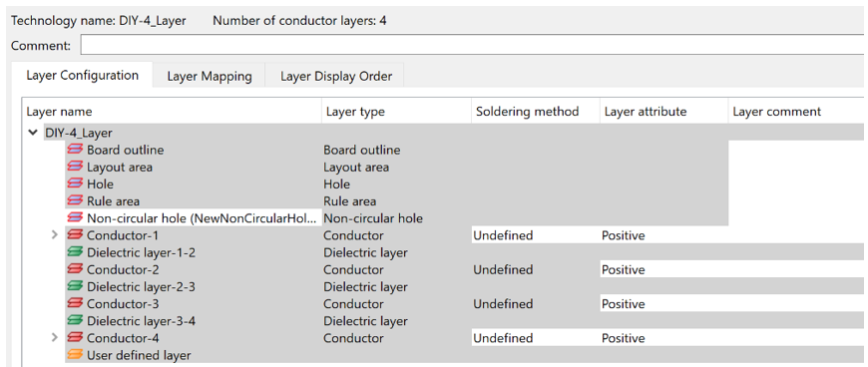The image size is (868, 367).
Task: Expand the Conductor-1 tree node
Action: click(x=54, y=235)
